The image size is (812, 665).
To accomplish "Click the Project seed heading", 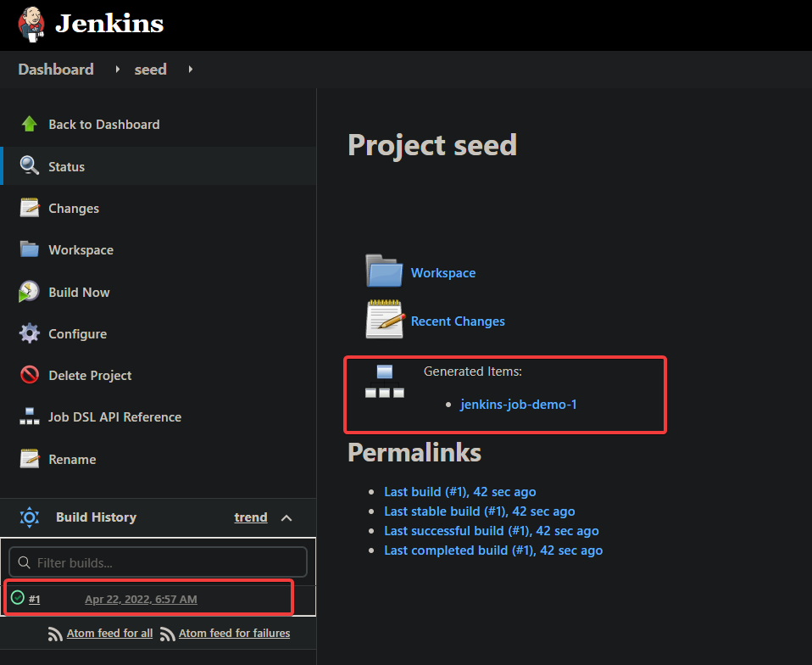I will [x=432, y=145].
